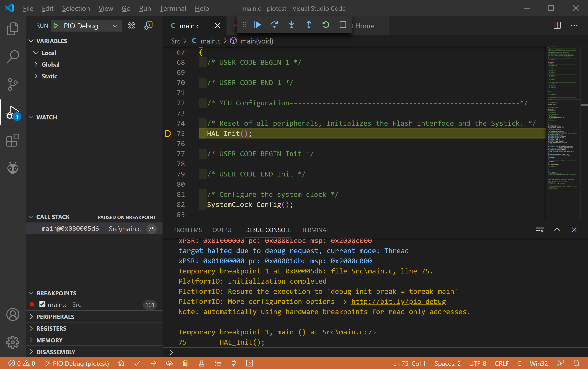Screen dimensions: 588x369
Task: Open the Terminal menu
Action: (173, 9)
